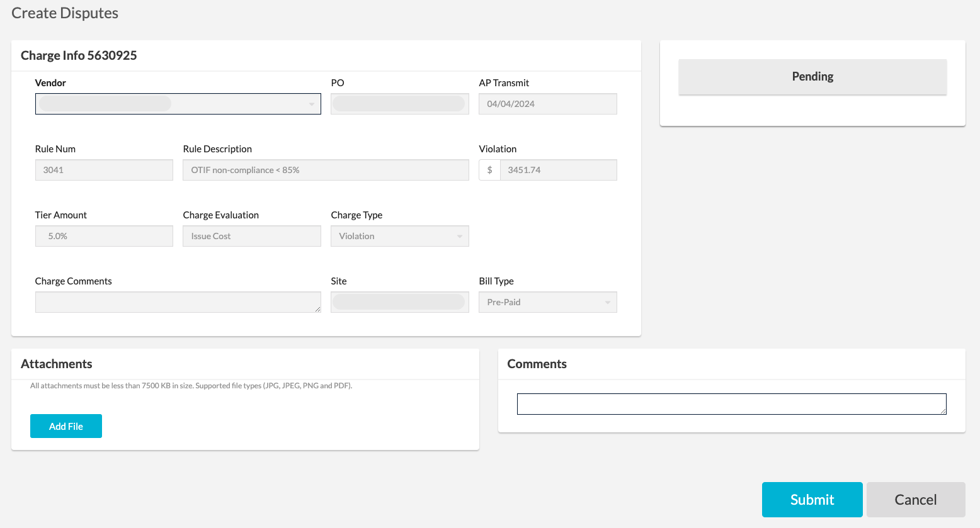Click the Charge Evaluation field

pyautogui.click(x=251, y=236)
